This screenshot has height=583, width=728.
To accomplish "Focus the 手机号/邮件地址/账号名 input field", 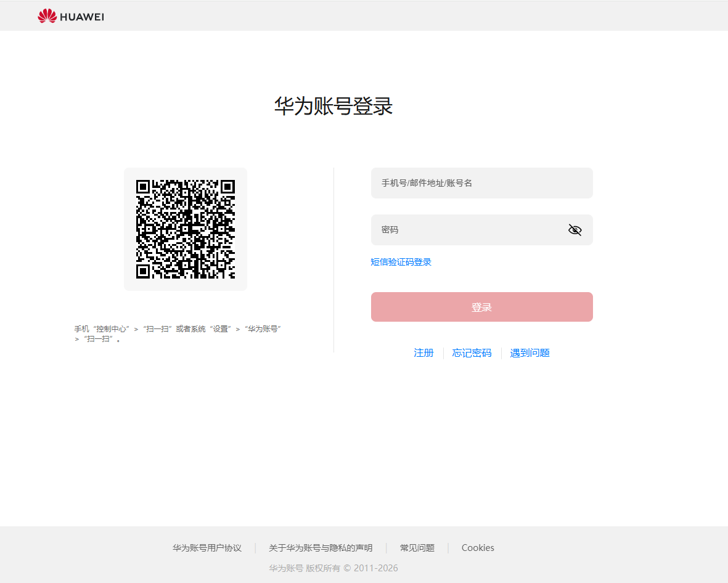I will point(481,183).
